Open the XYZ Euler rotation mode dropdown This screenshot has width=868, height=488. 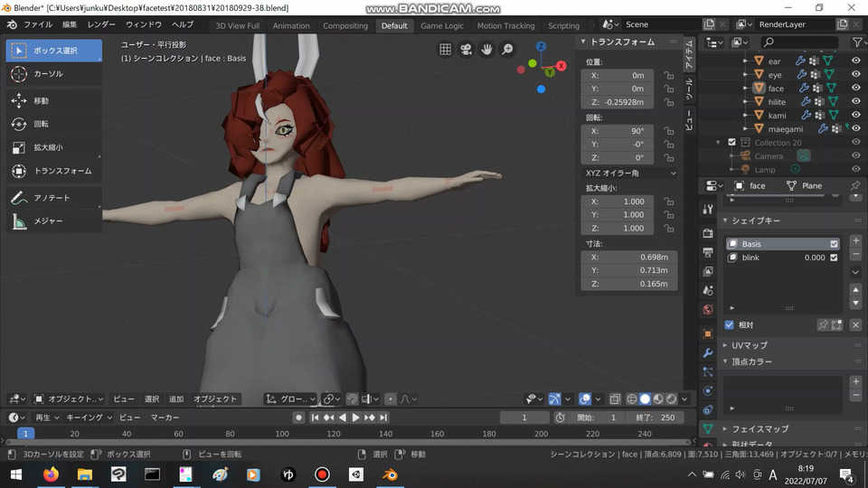click(629, 173)
